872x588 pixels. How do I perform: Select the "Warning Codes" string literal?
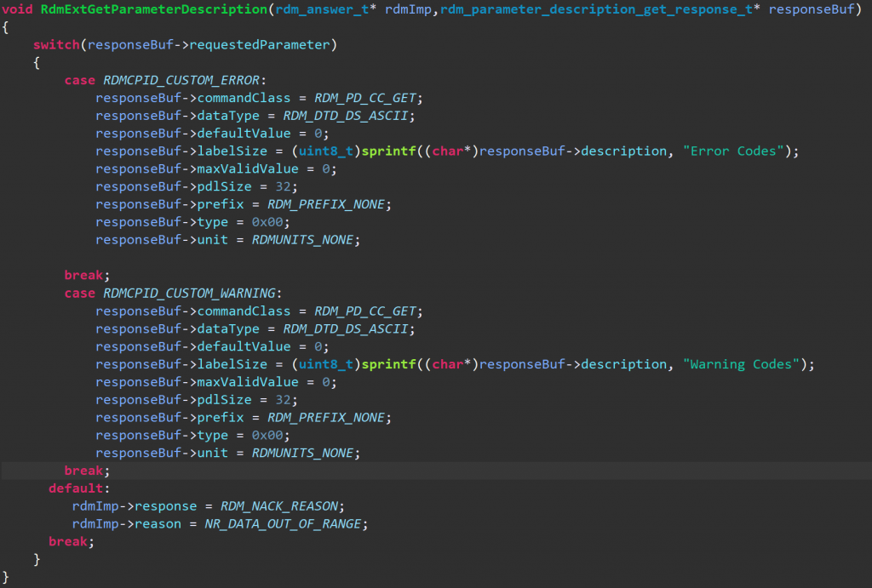[742, 364]
